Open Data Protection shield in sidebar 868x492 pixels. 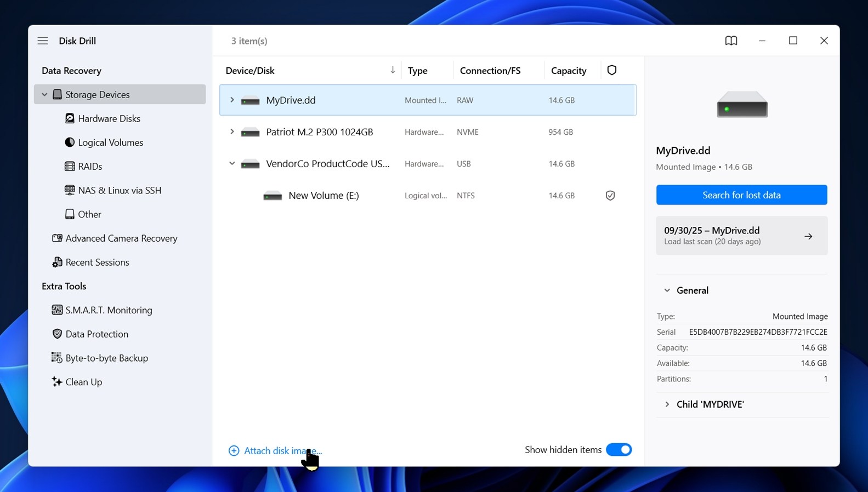click(57, 334)
